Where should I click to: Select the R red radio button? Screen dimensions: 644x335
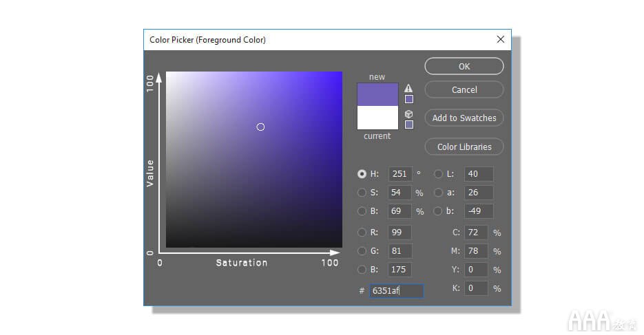(362, 233)
